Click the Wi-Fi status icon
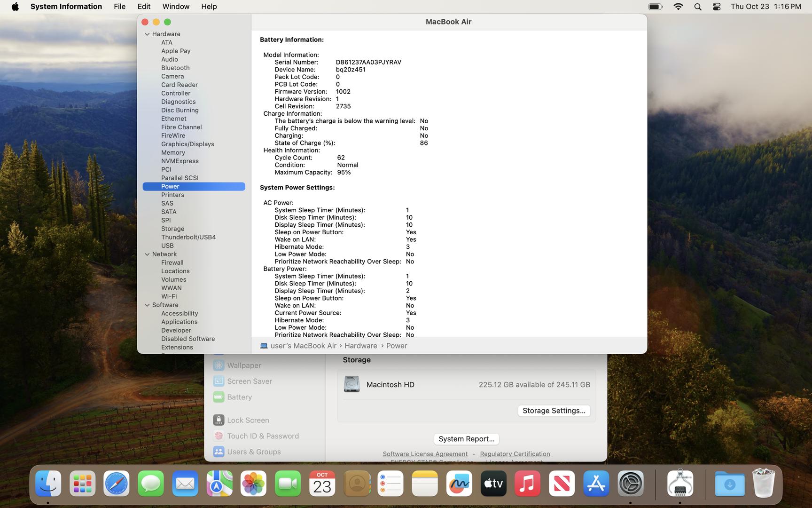The height and width of the screenshot is (508, 812). [678, 7]
